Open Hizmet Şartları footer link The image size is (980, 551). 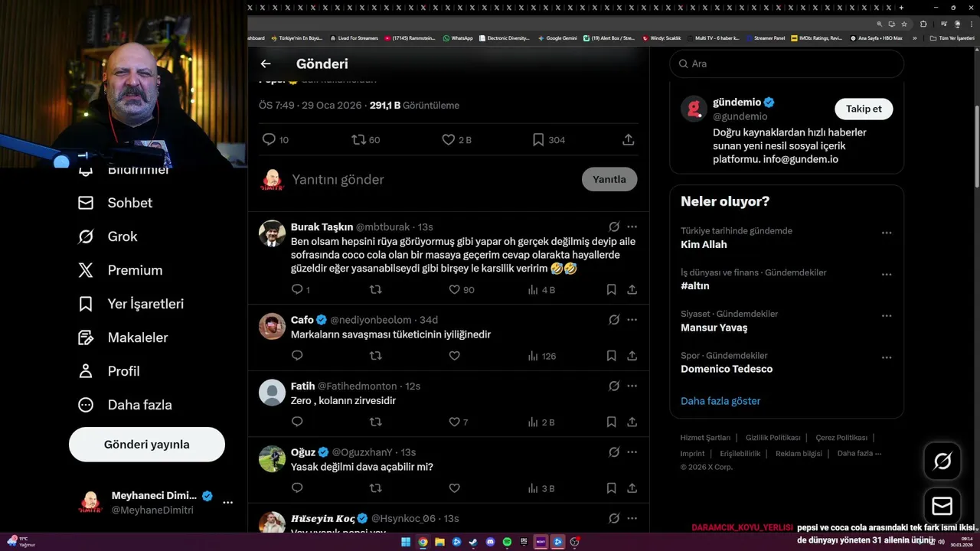click(x=705, y=438)
